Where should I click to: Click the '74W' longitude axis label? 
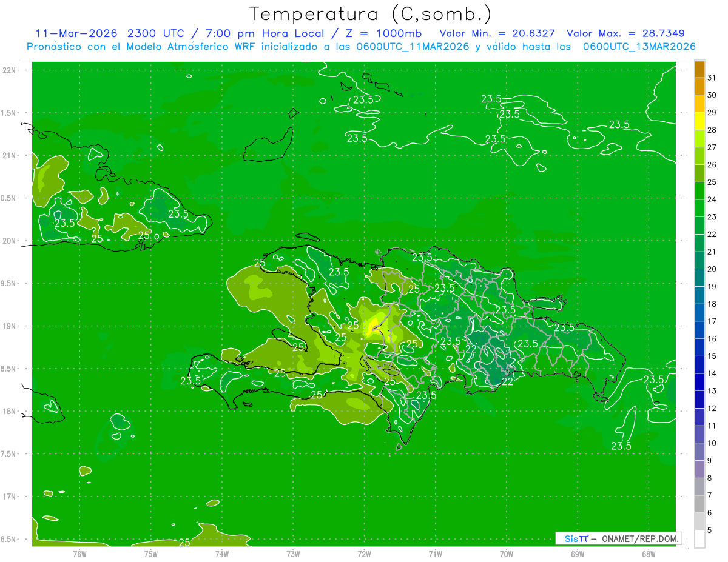point(222,554)
